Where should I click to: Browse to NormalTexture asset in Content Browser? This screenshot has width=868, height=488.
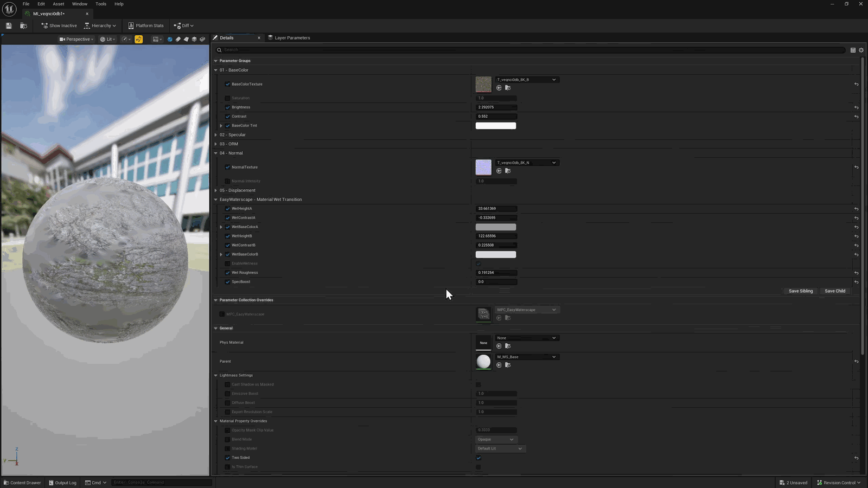click(508, 171)
